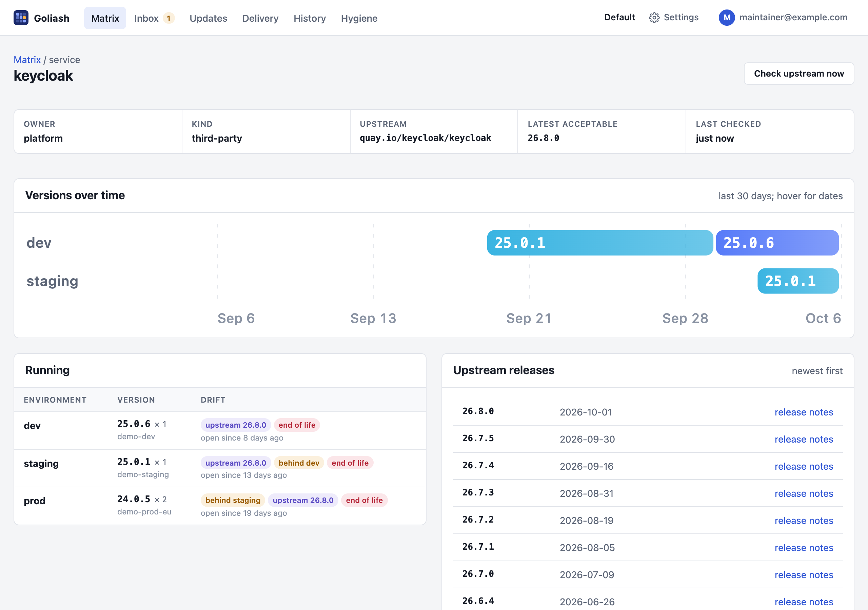Go to the Updates tab

[208, 18]
